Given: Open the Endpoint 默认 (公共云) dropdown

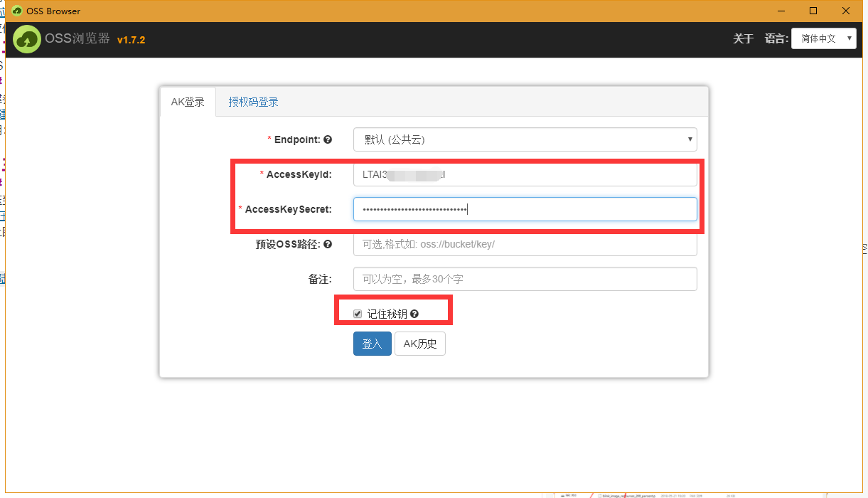Looking at the screenshot, I should [525, 139].
